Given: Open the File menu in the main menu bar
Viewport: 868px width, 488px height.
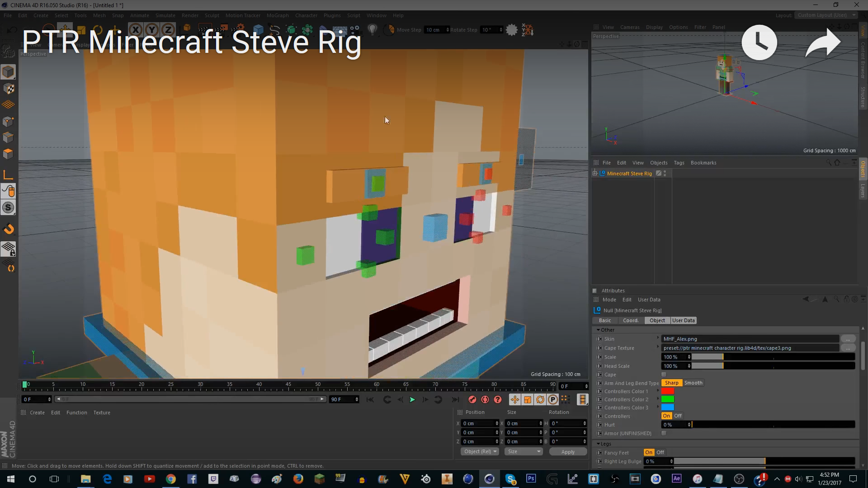Looking at the screenshot, I should tap(8, 15).
